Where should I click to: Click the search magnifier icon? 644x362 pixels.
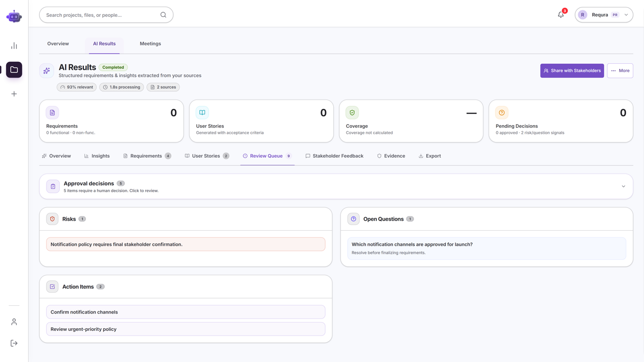click(163, 15)
